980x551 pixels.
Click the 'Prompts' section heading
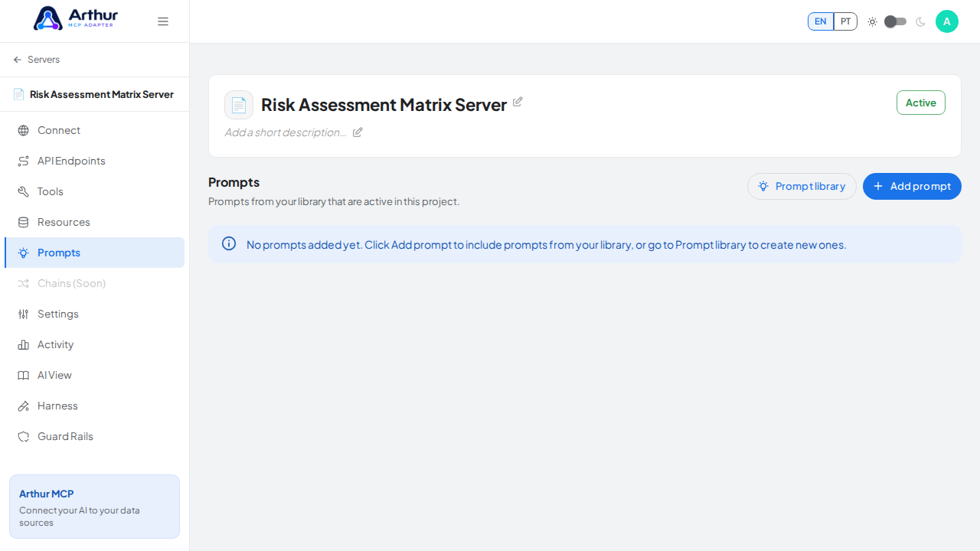pyautogui.click(x=234, y=182)
